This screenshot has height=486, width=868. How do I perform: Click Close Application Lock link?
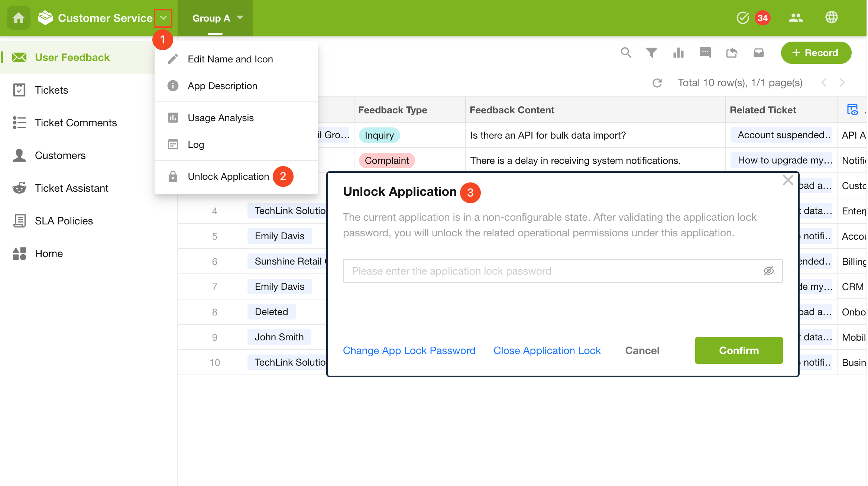click(x=547, y=350)
